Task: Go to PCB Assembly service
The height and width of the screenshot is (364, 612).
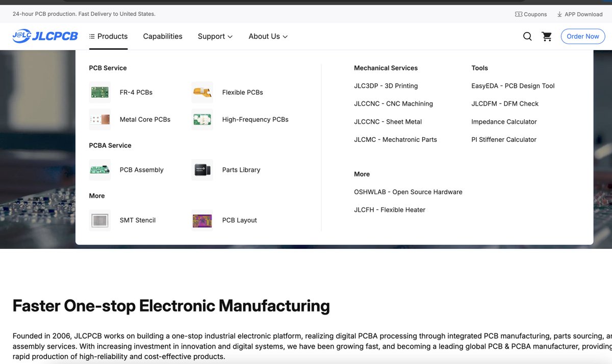Action: [142, 170]
